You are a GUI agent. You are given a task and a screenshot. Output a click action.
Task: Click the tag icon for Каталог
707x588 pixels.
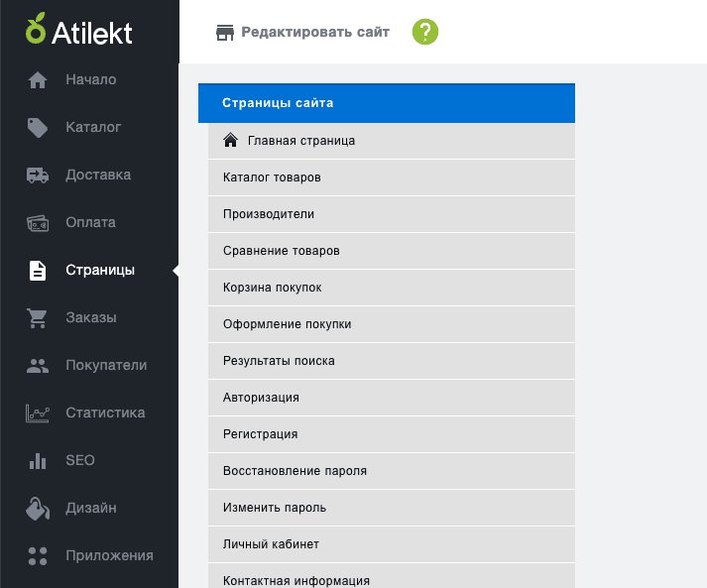click(x=38, y=128)
